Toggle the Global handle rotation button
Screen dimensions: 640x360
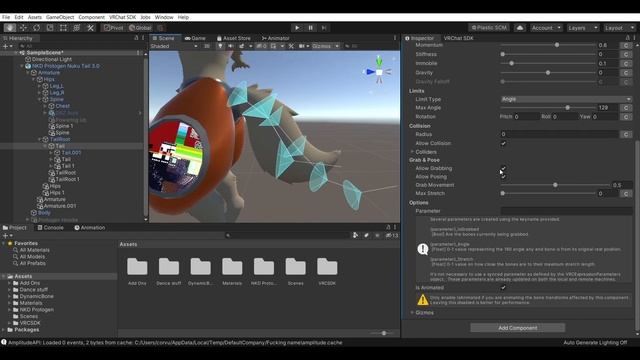[140, 28]
